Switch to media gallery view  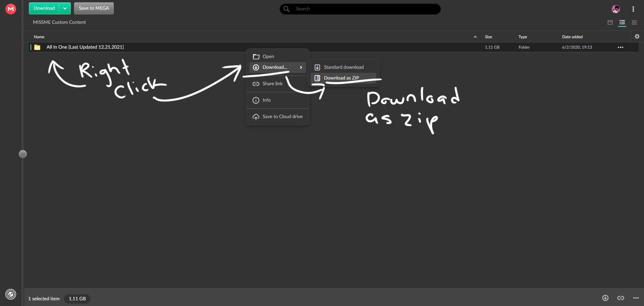[610, 22]
